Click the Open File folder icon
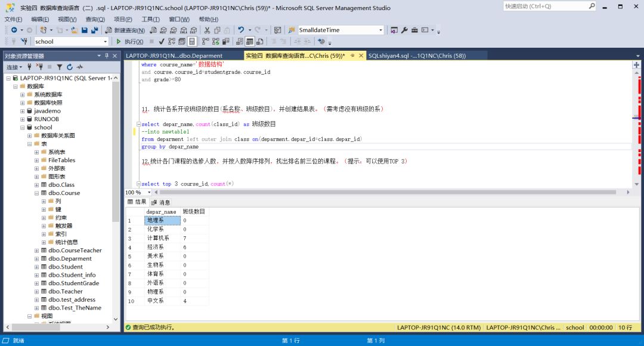This screenshot has height=346, width=644. click(x=74, y=30)
